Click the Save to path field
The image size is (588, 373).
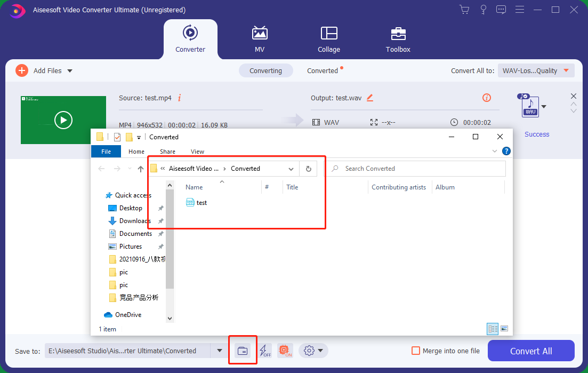127,351
